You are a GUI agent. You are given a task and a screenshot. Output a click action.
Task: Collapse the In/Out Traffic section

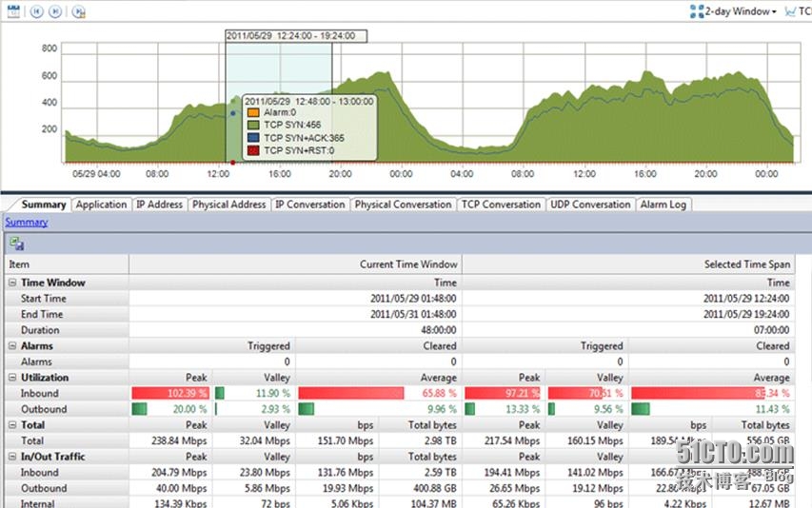[x=12, y=457]
